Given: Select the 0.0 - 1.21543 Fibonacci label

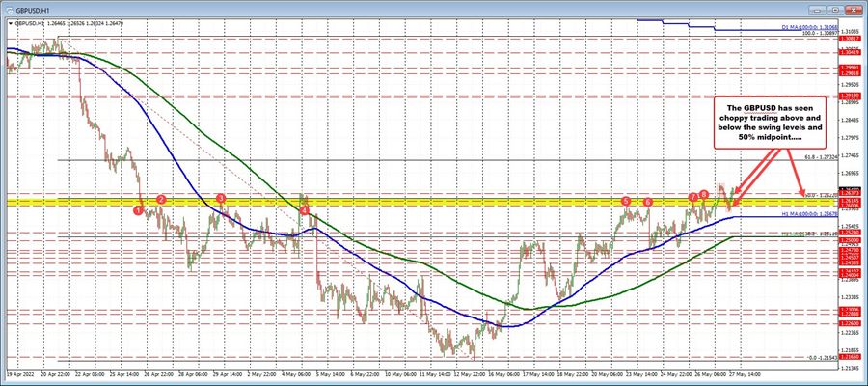Looking at the screenshot, I should click(x=824, y=358).
